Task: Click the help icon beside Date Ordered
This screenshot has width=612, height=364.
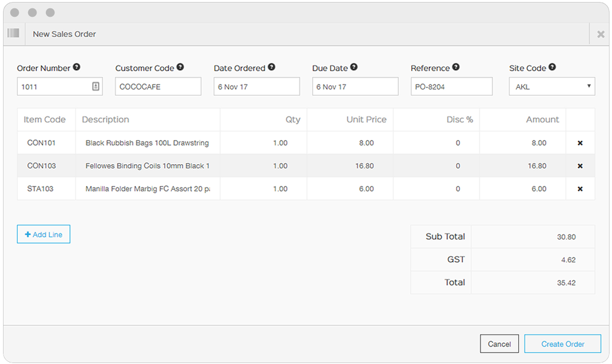Action: click(x=271, y=67)
